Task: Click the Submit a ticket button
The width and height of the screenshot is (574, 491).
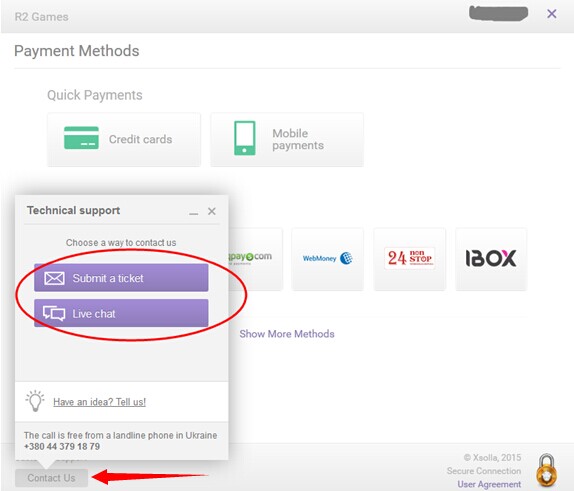Action: [121, 278]
